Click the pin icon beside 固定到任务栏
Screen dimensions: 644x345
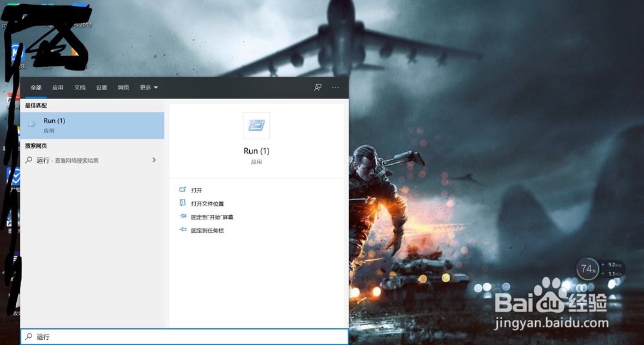tap(183, 230)
